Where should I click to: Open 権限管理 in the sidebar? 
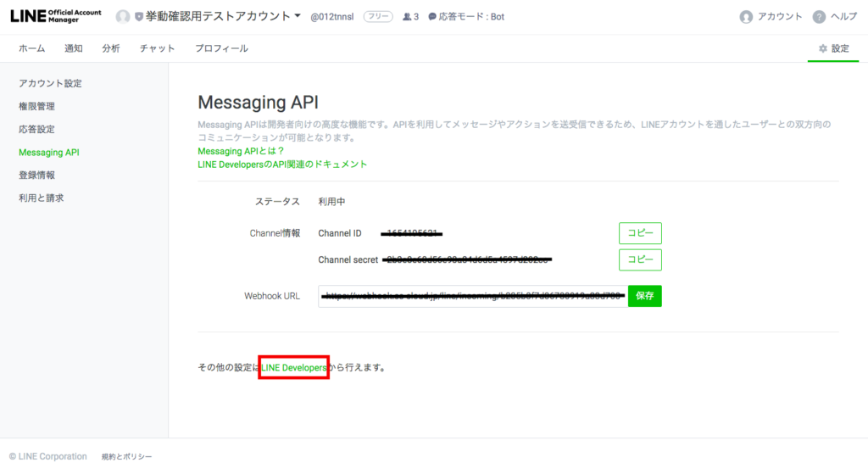[x=36, y=106]
